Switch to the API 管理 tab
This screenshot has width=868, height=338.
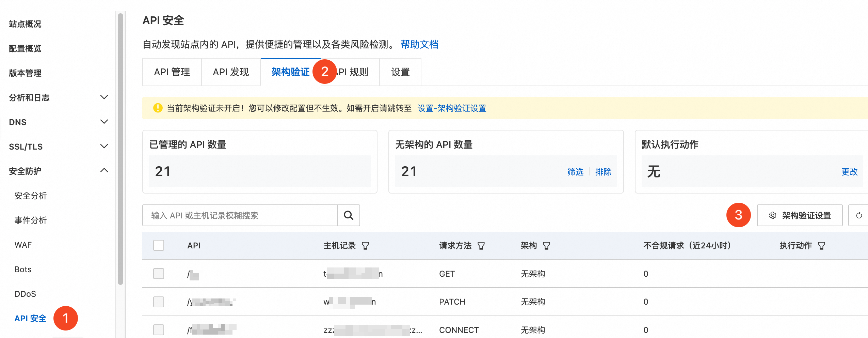(172, 72)
